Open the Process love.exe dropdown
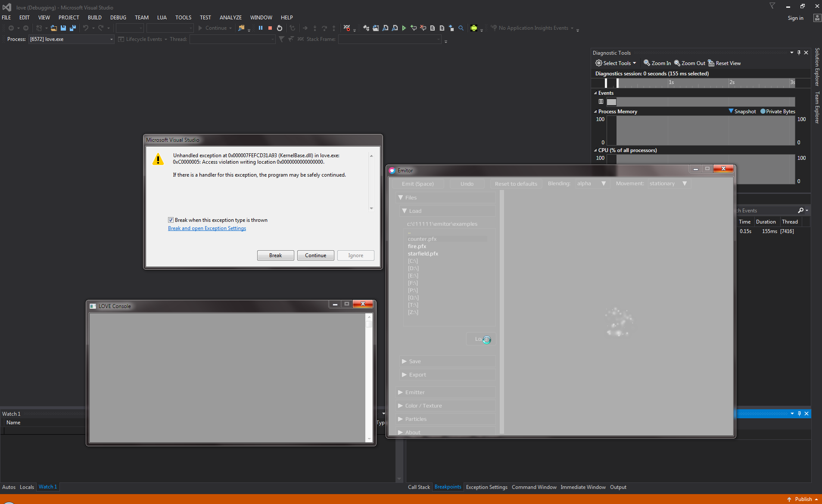Image resolution: width=822 pixels, height=504 pixels. pyautogui.click(x=111, y=39)
